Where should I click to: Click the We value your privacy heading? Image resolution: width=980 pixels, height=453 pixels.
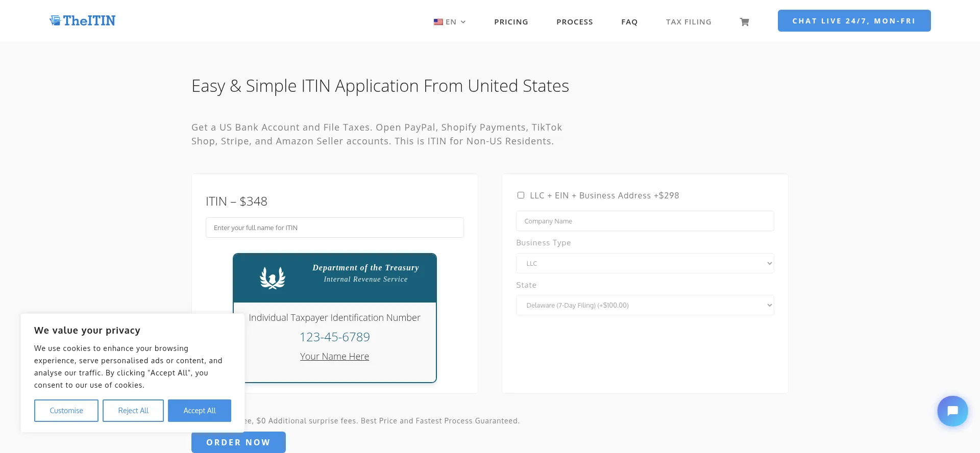pyautogui.click(x=87, y=331)
